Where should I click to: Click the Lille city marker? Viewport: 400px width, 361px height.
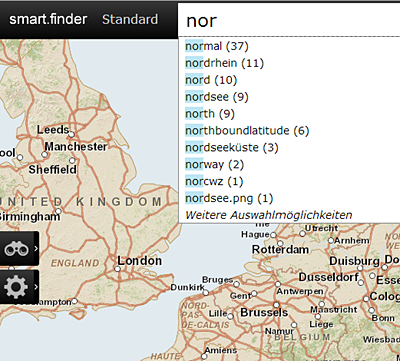pos(230,315)
